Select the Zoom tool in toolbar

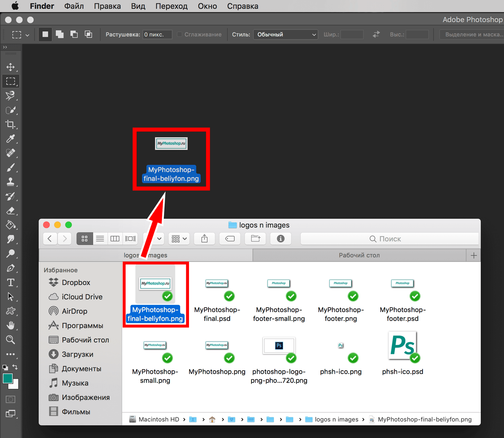point(10,340)
